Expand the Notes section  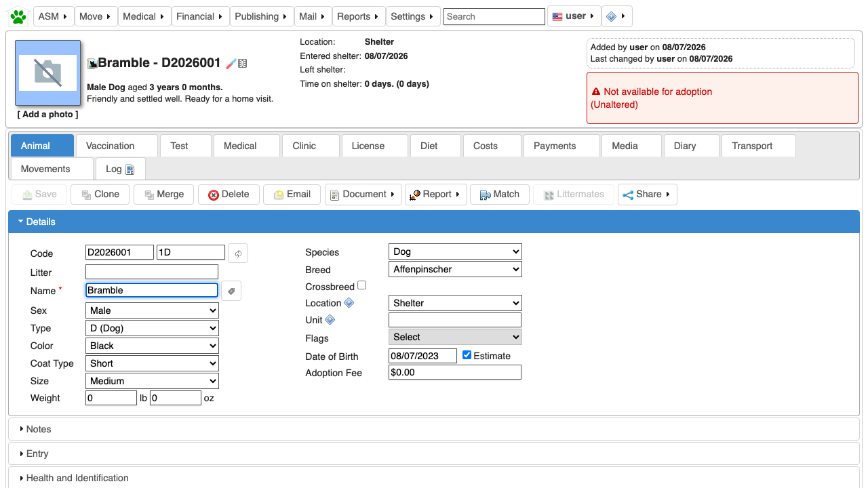[434, 429]
